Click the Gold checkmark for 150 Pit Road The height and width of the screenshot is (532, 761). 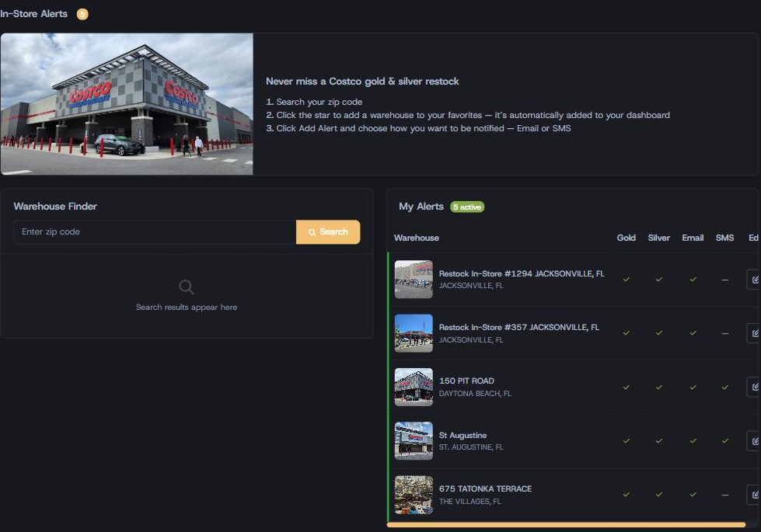[x=626, y=387]
